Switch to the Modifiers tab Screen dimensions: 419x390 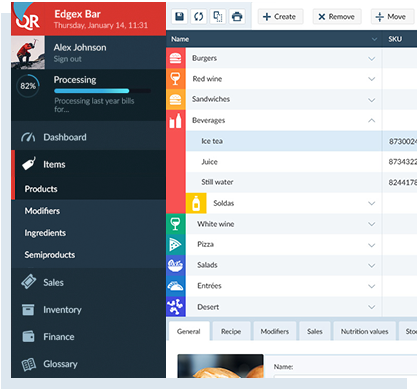275,331
